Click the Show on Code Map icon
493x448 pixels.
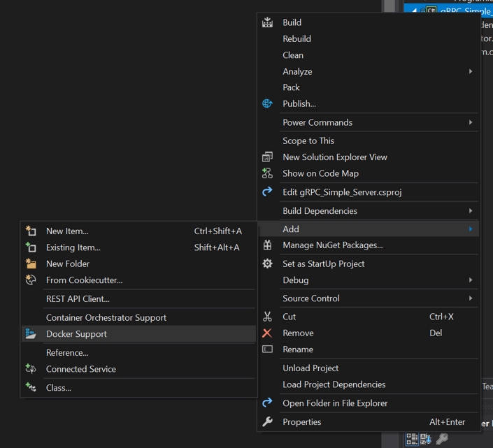tap(267, 173)
